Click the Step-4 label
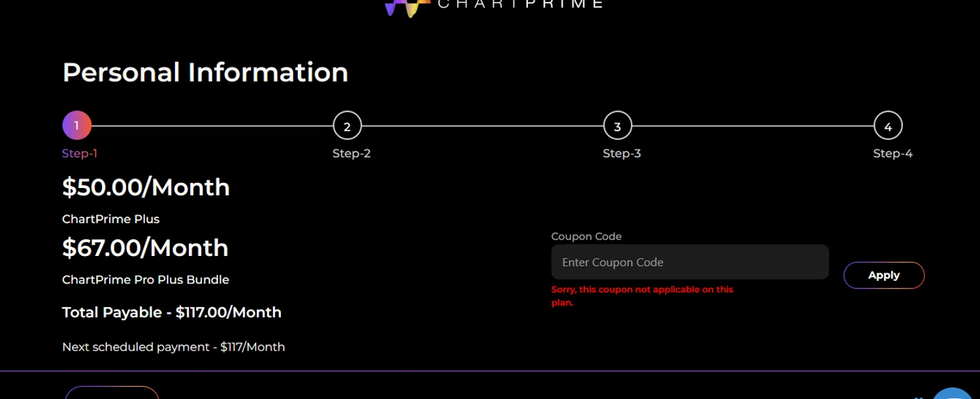Viewport: 980px width, 399px height. click(893, 153)
